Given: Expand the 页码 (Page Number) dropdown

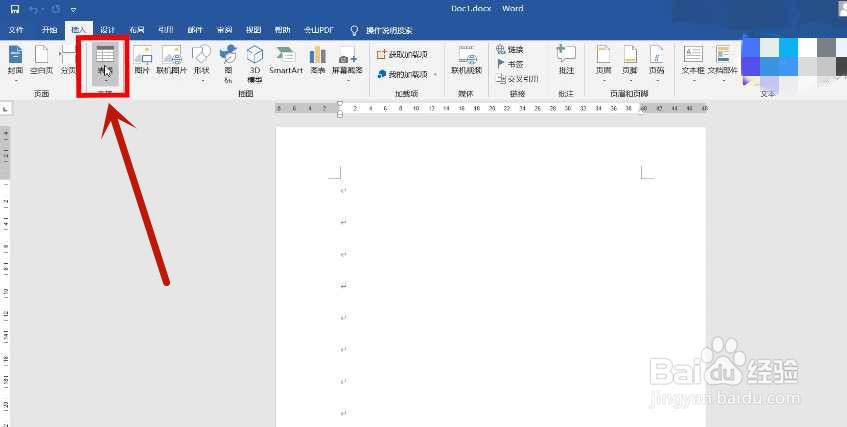Looking at the screenshot, I should 657,81.
